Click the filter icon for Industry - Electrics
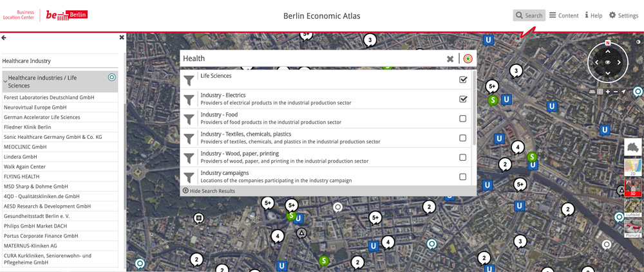Screen dimensions: 644x272 (189, 99)
